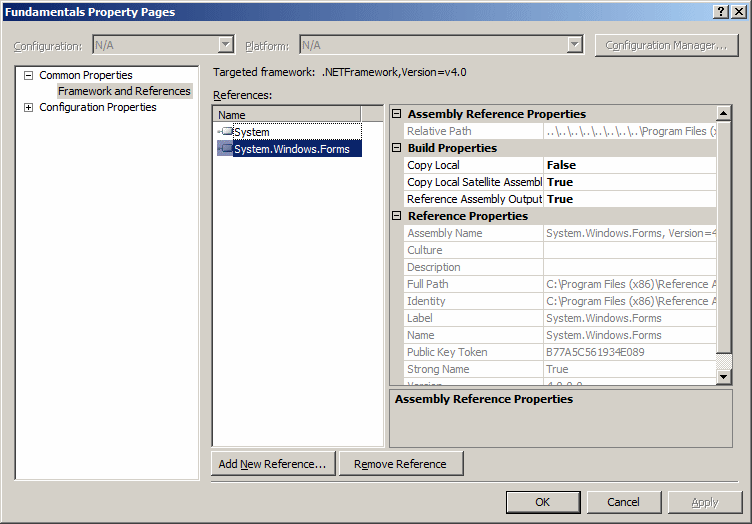752x524 pixels.
Task: Click the Remove Reference button
Action: [400, 464]
